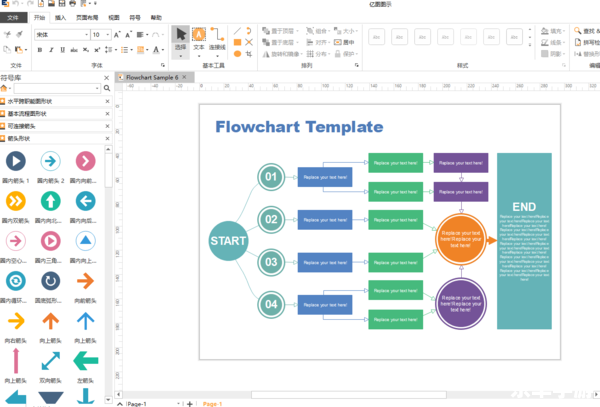Switch to the 插入 Insert tab

click(60, 18)
